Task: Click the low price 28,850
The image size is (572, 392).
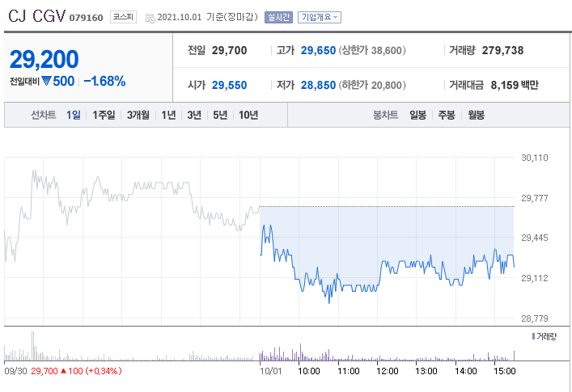Action: pos(318,85)
